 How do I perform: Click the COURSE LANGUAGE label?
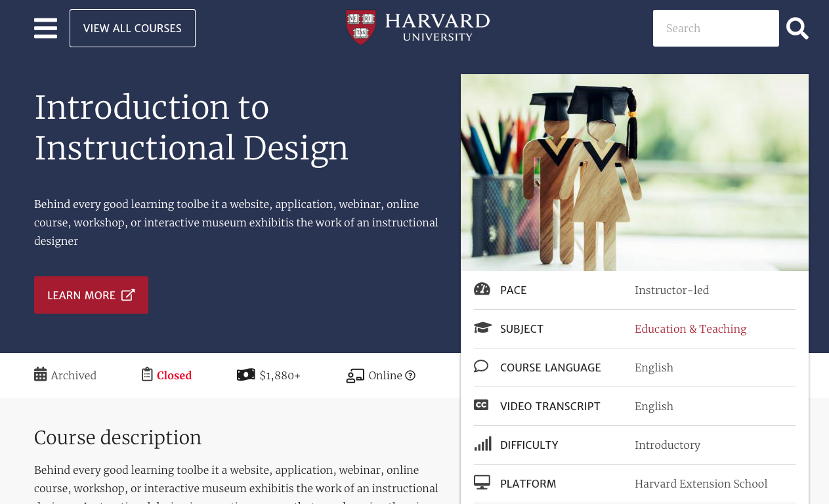(x=551, y=367)
